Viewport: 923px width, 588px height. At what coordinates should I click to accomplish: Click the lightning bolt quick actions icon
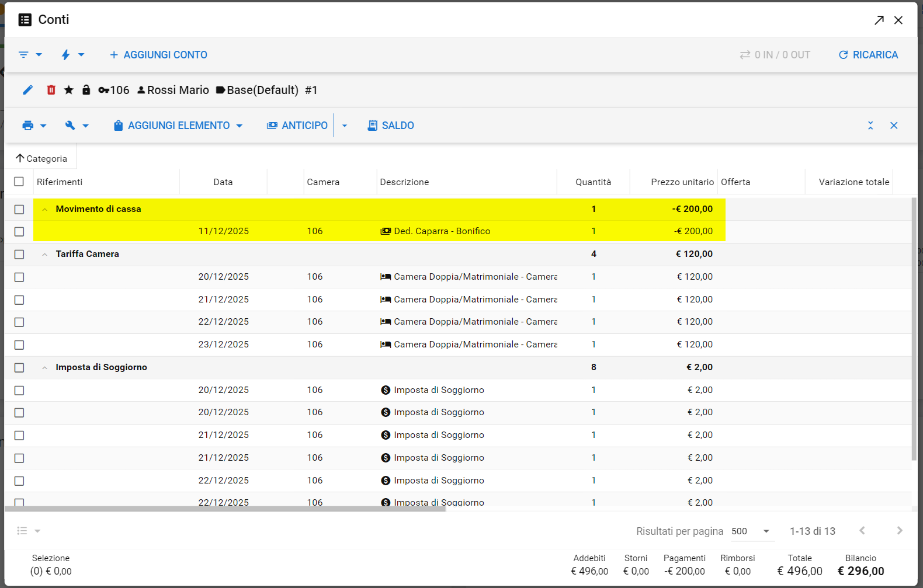(x=66, y=55)
